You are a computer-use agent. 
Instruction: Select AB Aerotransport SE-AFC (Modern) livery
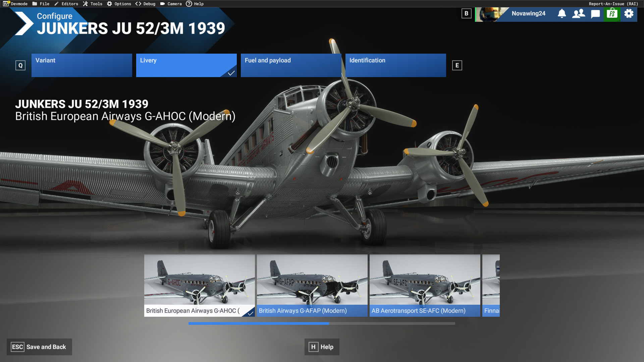click(425, 286)
